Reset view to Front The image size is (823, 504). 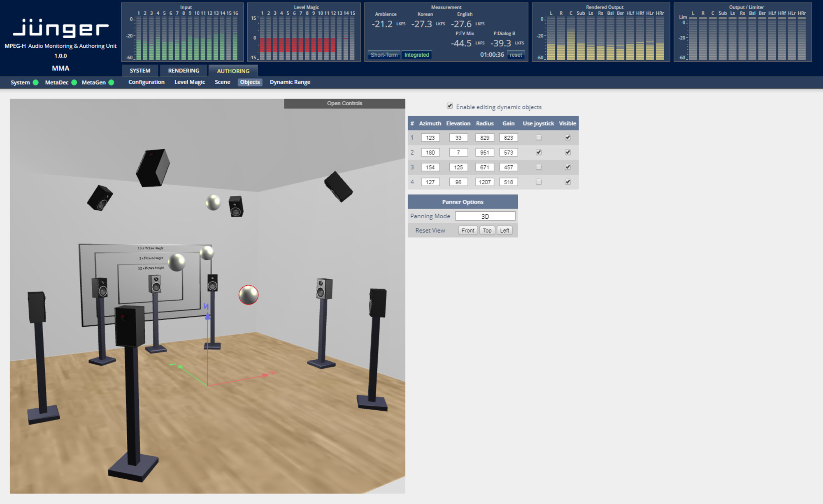pos(468,230)
